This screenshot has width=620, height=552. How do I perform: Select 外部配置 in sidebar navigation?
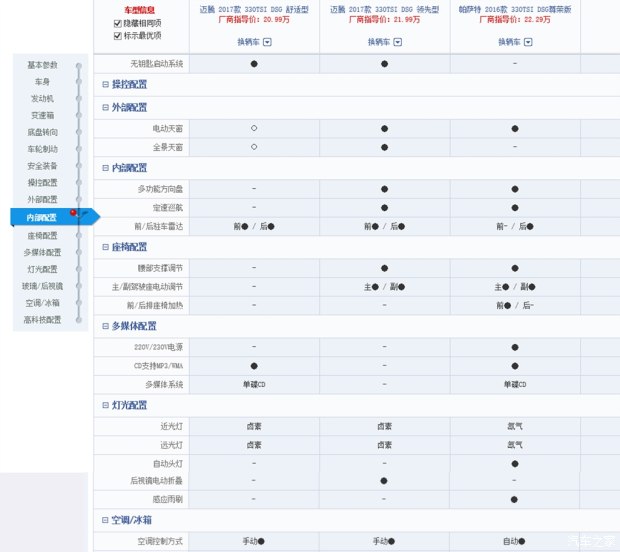(x=42, y=199)
